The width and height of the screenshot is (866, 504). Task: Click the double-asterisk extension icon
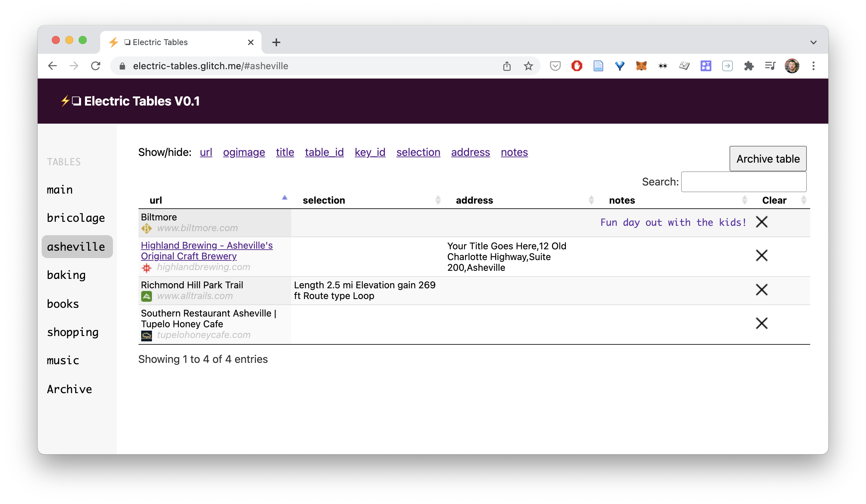point(663,66)
